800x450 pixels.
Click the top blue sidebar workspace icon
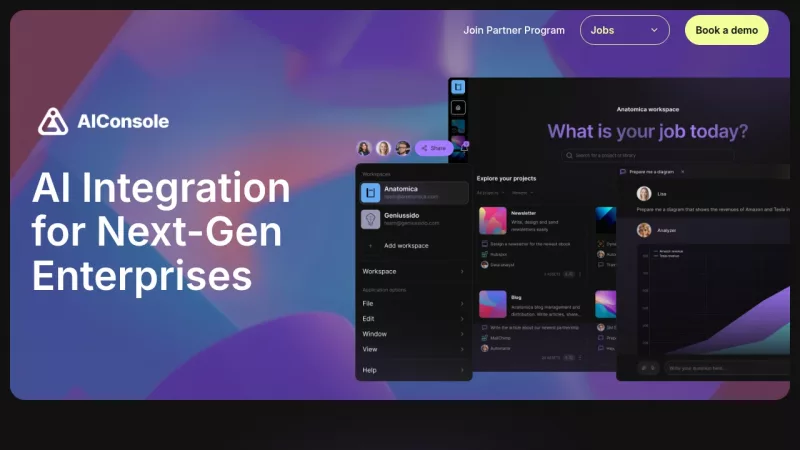[x=458, y=87]
